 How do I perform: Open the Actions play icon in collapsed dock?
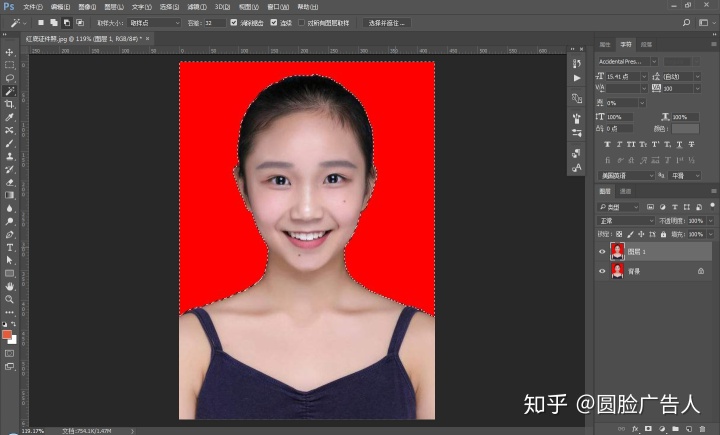pyautogui.click(x=577, y=78)
